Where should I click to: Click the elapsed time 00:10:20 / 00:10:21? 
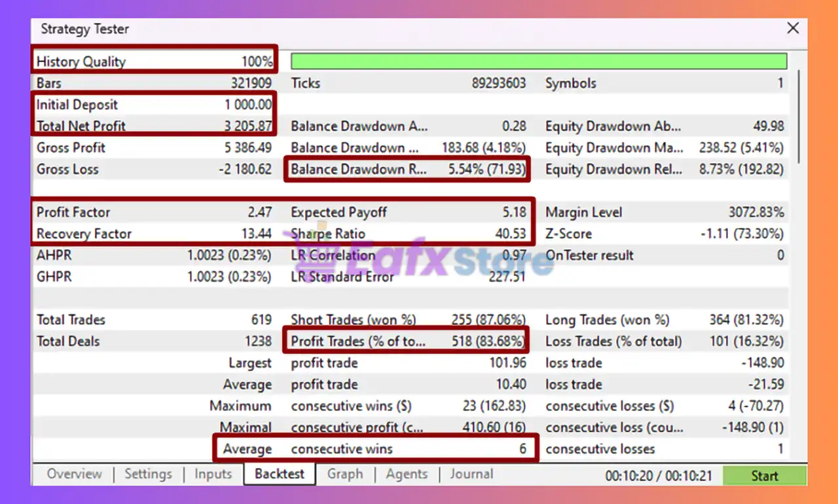tap(658, 476)
